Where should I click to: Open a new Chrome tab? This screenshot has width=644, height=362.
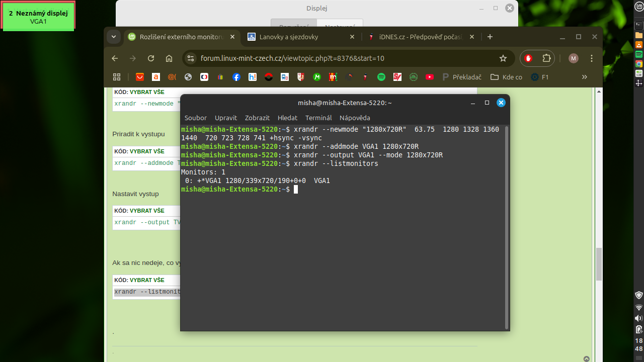tap(490, 37)
